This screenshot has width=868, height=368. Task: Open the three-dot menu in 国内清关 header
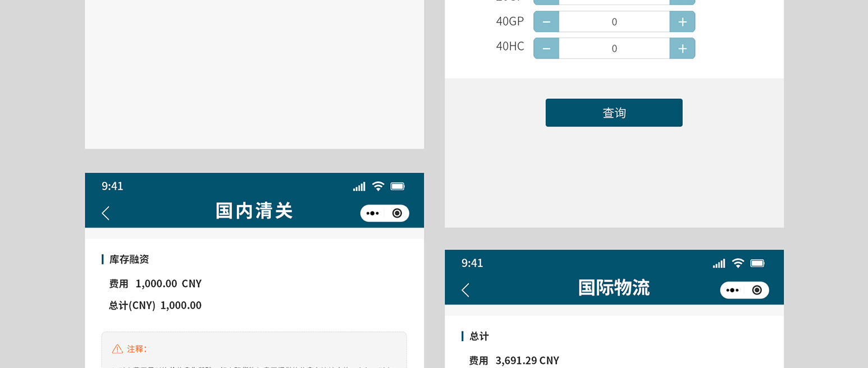(373, 213)
